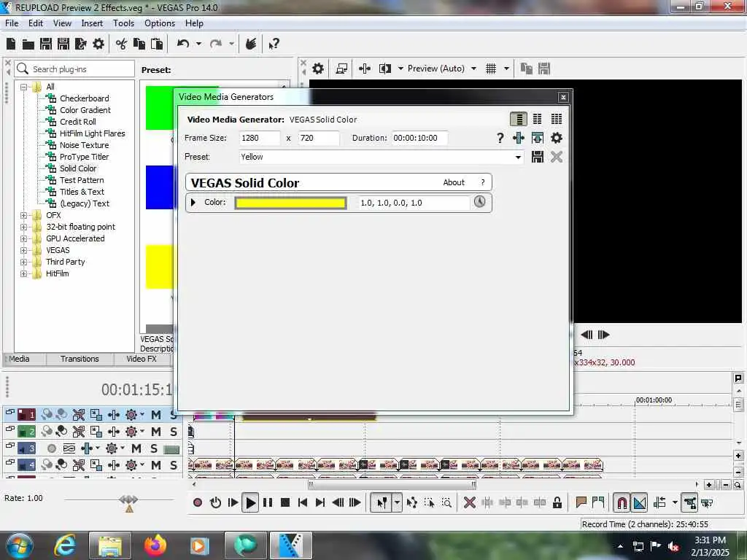This screenshot has width=747, height=560.
Task: Click the blue preset thumbnail
Action: [x=160, y=187]
